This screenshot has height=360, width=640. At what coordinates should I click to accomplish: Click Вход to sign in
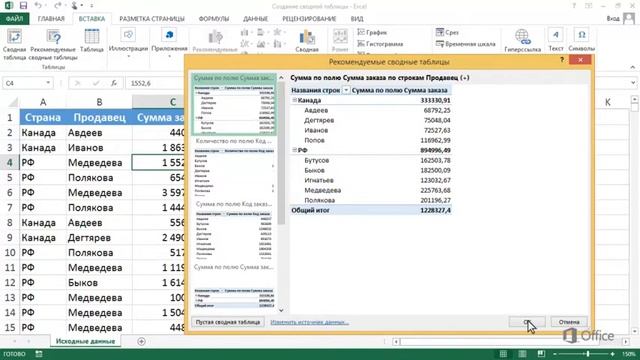[x=613, y=18]
